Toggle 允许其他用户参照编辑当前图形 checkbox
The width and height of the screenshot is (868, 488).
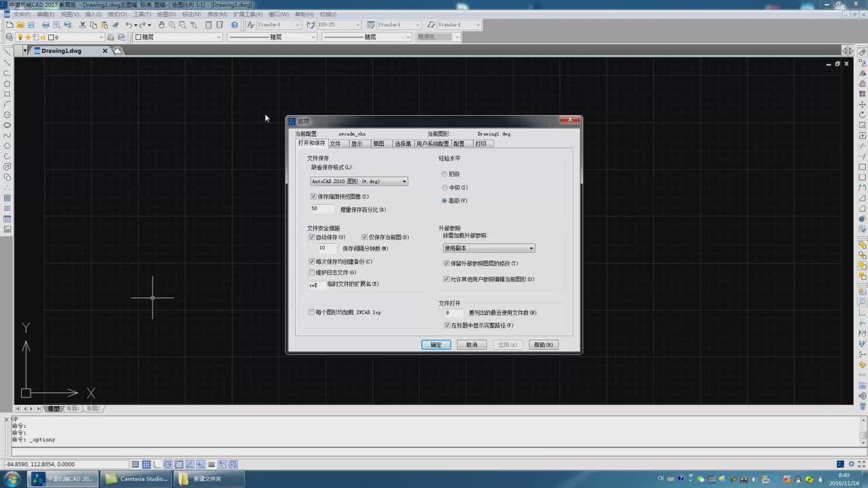click(446, 279)
